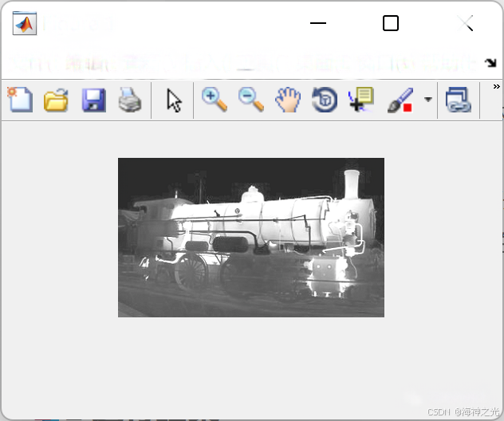Create a new figure with the toolbar icon

20,100
